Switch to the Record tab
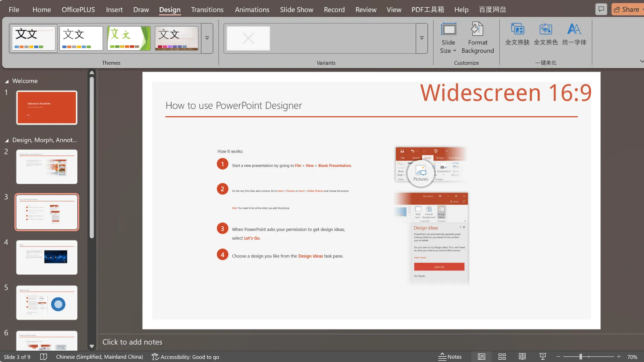644x362 pixels. [x=334, y=10]
